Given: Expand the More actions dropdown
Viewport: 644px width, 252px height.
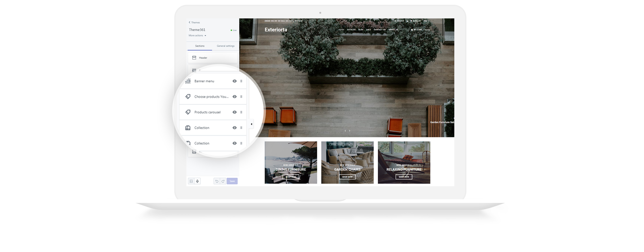Looking at the screenshot, I should (x=197, y=36).
